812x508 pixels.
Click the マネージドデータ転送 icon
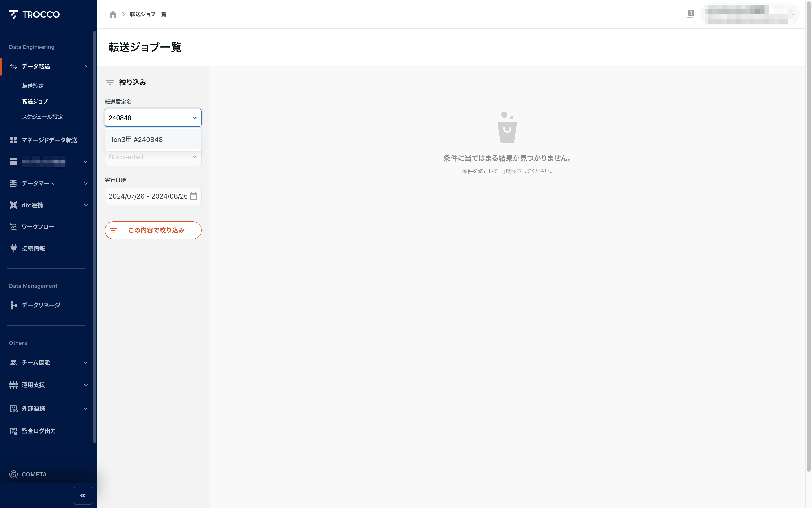pyautogui.click(x=13, y=140)
